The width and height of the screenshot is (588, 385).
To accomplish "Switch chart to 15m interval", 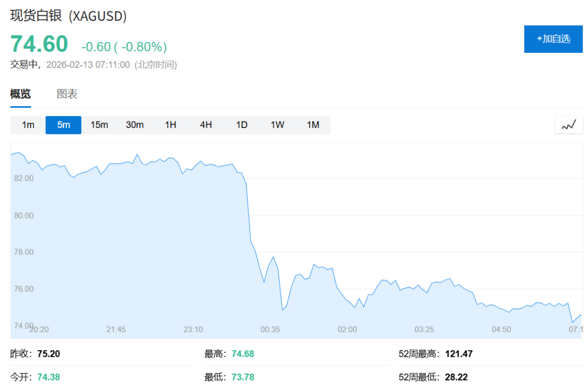I will [99, 125].
